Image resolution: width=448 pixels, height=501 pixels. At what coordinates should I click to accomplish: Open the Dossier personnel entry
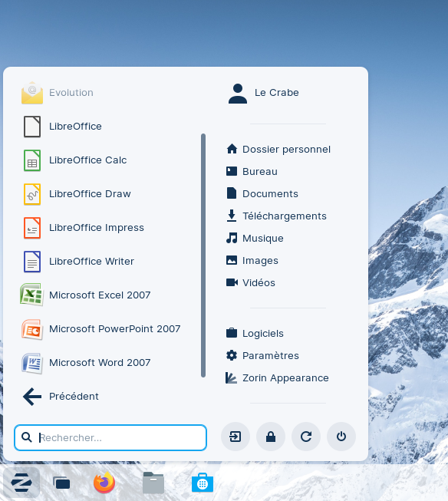(286, 149)
